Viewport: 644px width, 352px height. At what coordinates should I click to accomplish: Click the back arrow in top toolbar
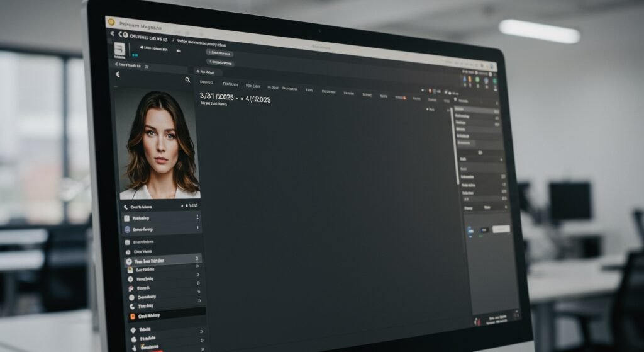pyautogui.click(x=113, y=34)
